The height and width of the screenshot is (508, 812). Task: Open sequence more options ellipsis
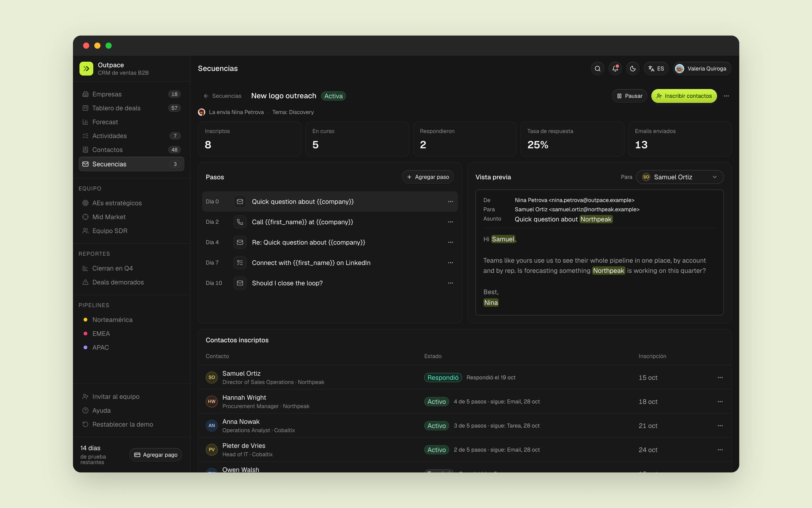coord(726,96)
